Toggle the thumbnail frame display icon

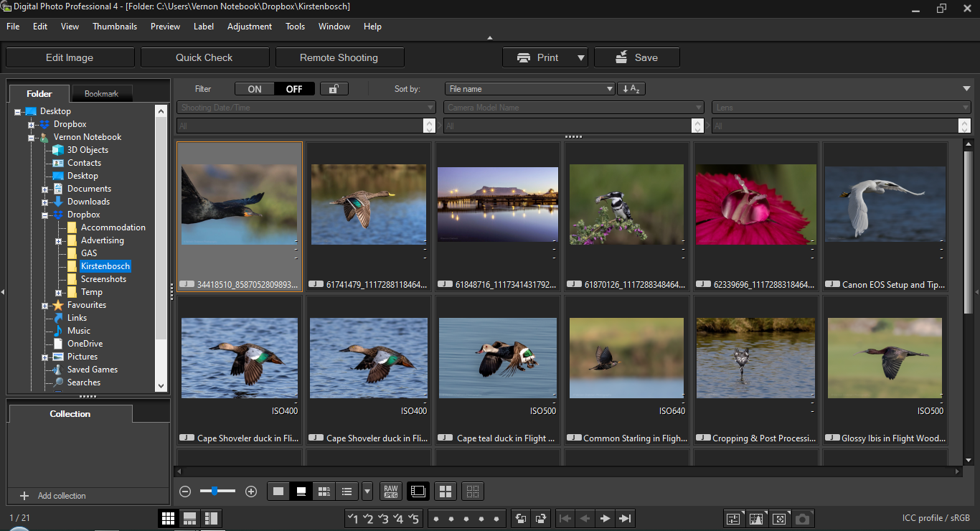[x=418, y=492]
